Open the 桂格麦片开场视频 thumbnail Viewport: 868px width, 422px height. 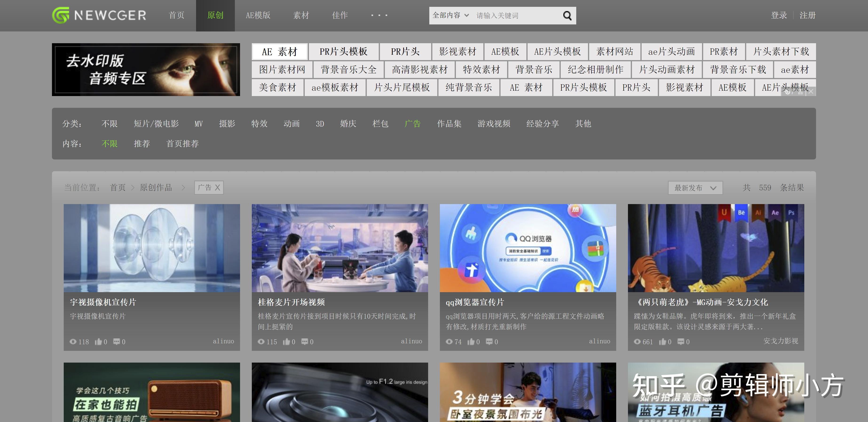tap(340, 248)
